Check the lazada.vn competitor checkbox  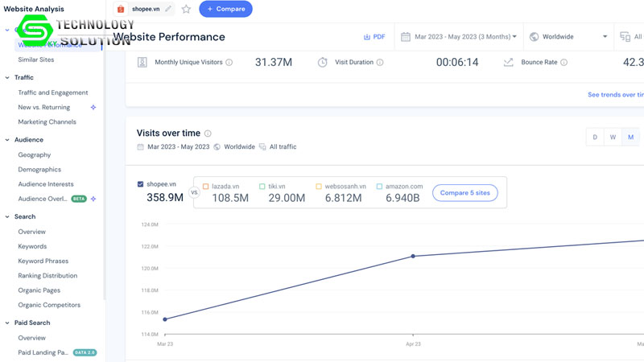206,187
